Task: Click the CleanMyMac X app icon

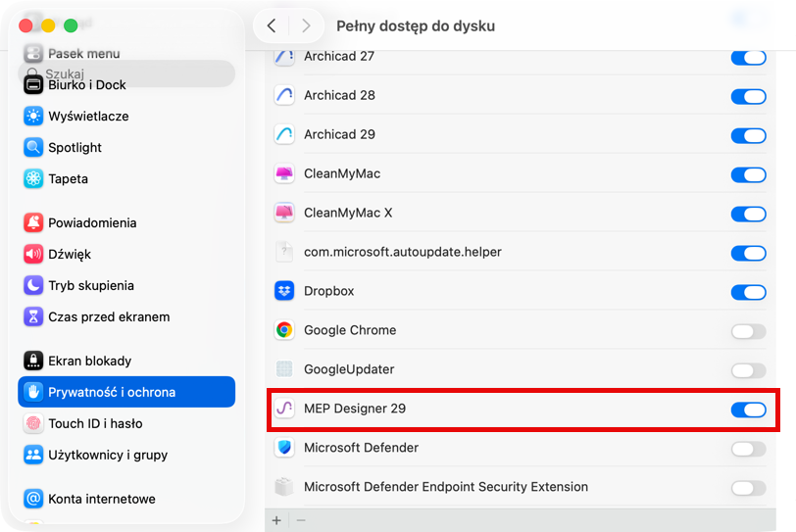Action: (284, 213)
